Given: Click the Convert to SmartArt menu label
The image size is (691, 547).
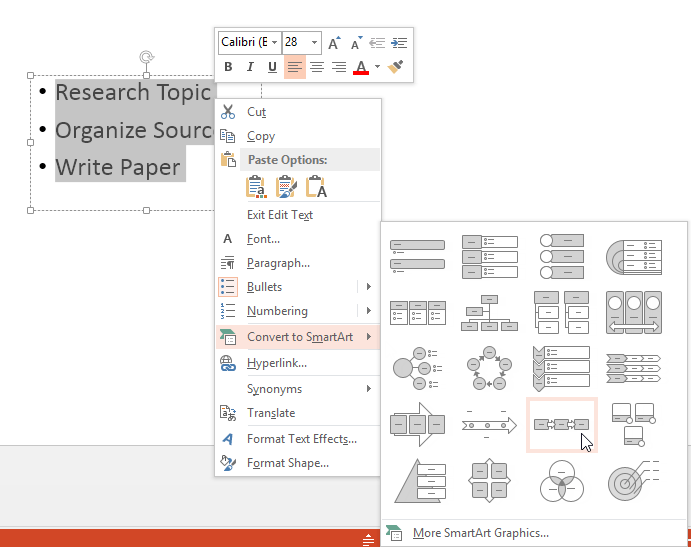Looking at the screenshot, I should click(x=300, y=337).
